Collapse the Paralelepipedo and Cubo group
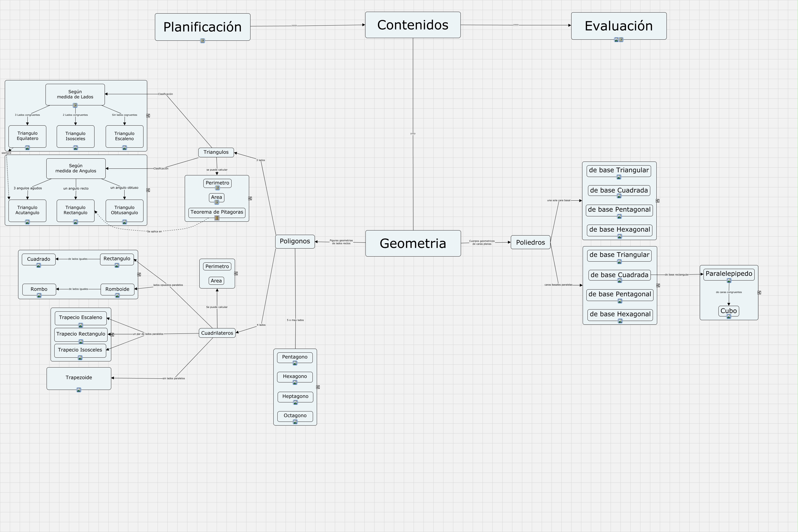This screenshot has width=798, height=532. [759, 292]
